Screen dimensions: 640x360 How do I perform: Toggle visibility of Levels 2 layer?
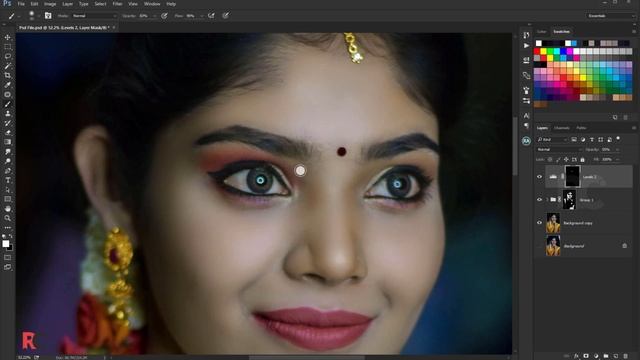(x=539, y=177)
